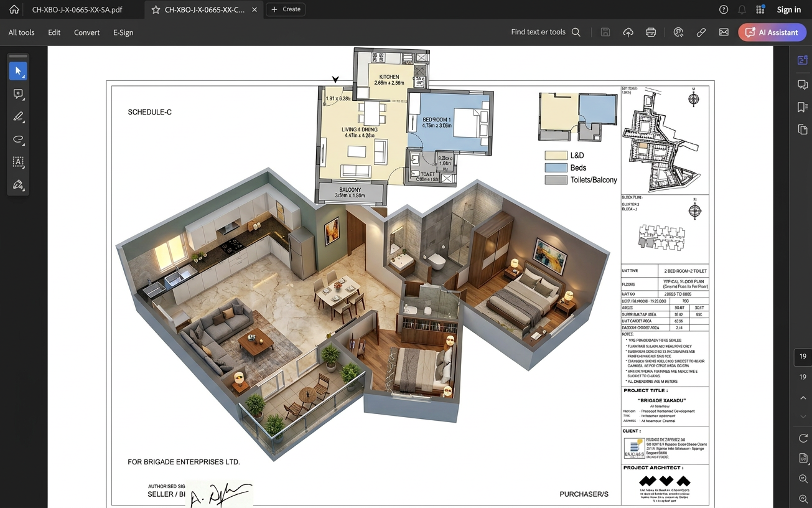Click the AI Assistant button

(x=772, y=32)
